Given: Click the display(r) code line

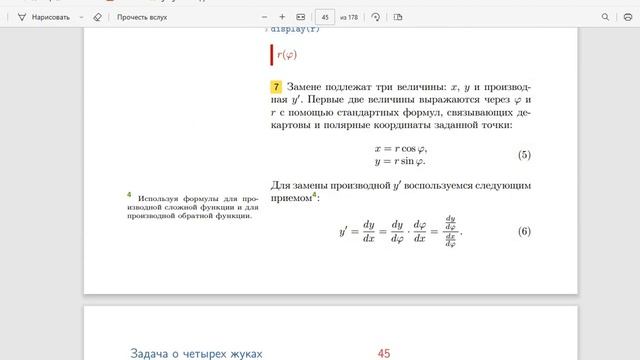Looking at the screenshot, I should click(295, 29).
